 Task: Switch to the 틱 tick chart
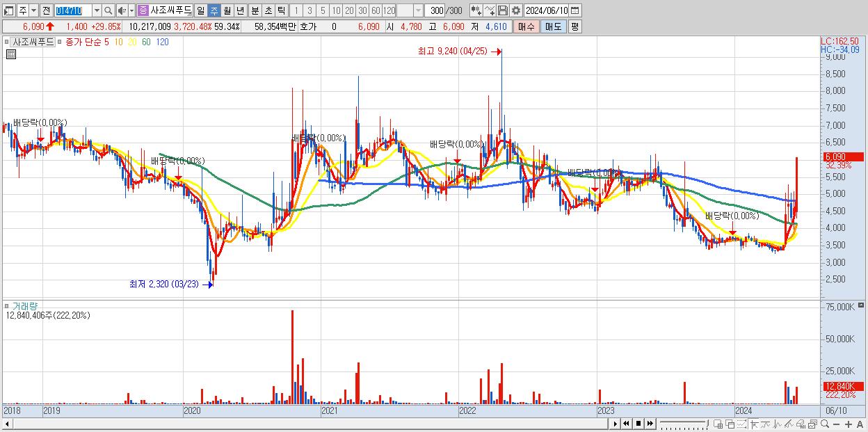point(281,10)
